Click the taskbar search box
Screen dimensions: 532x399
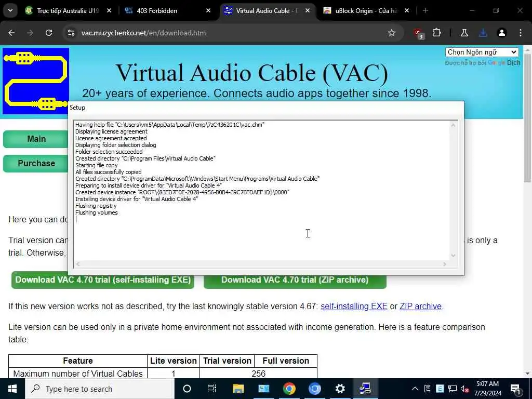coord(100,389)
